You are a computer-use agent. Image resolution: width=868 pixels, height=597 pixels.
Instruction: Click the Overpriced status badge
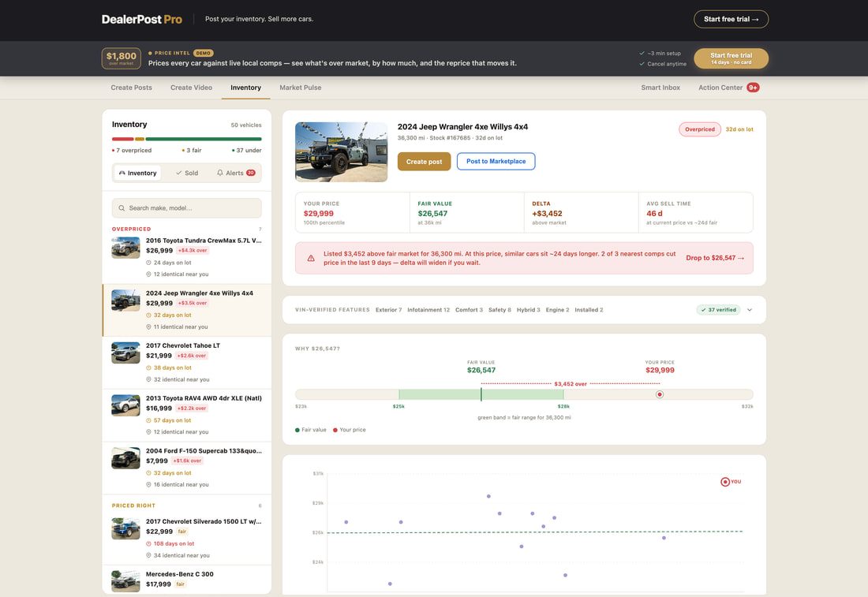coord(700,129)
